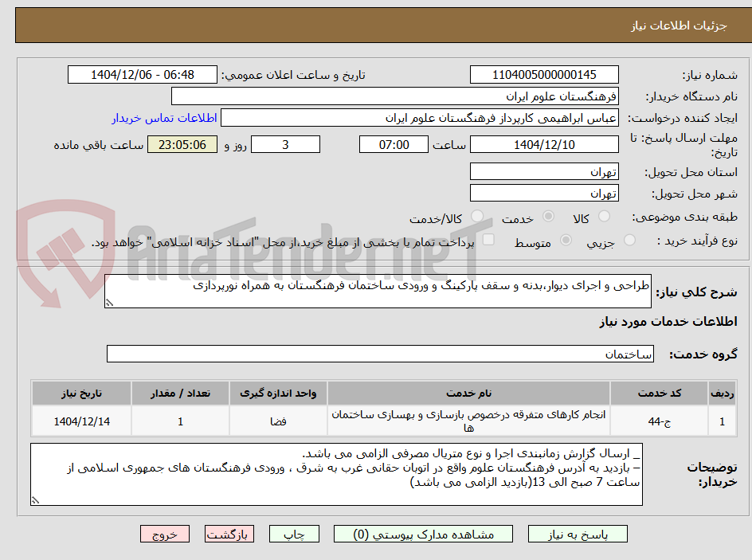Click the واحد اندازه گیری column header

[x=278, y=394]
